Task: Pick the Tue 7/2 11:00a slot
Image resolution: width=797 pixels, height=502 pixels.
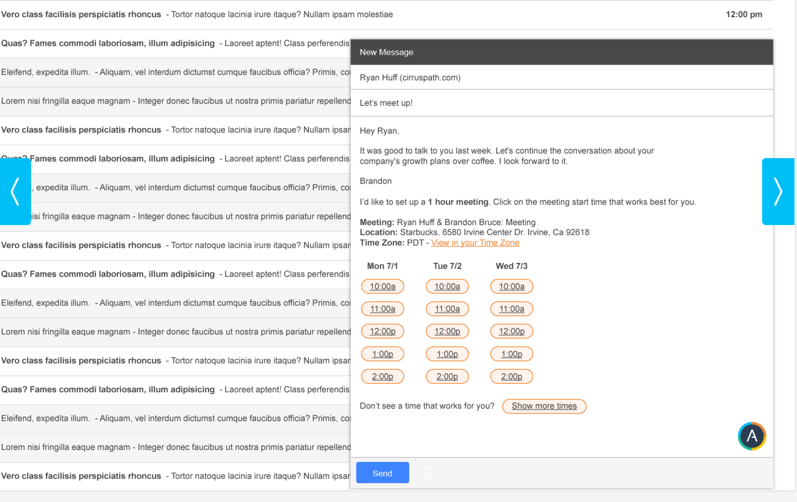Action: tap(447, 309)
